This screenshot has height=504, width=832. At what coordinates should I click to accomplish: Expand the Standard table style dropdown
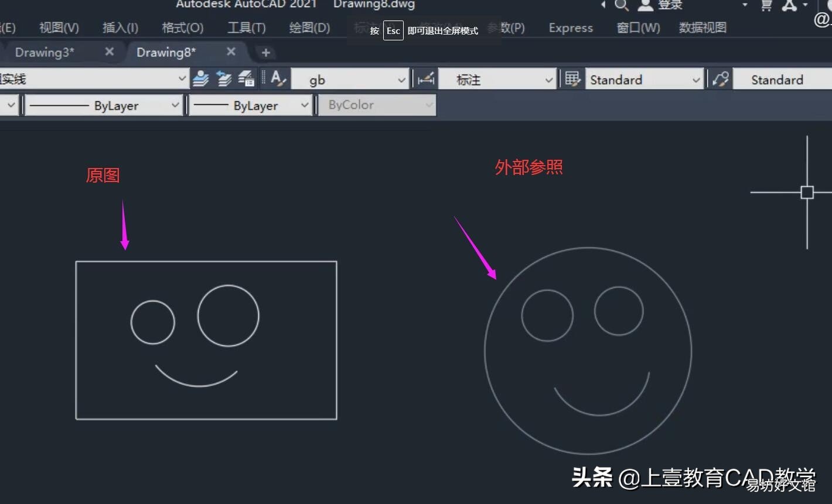click(696, 80)
